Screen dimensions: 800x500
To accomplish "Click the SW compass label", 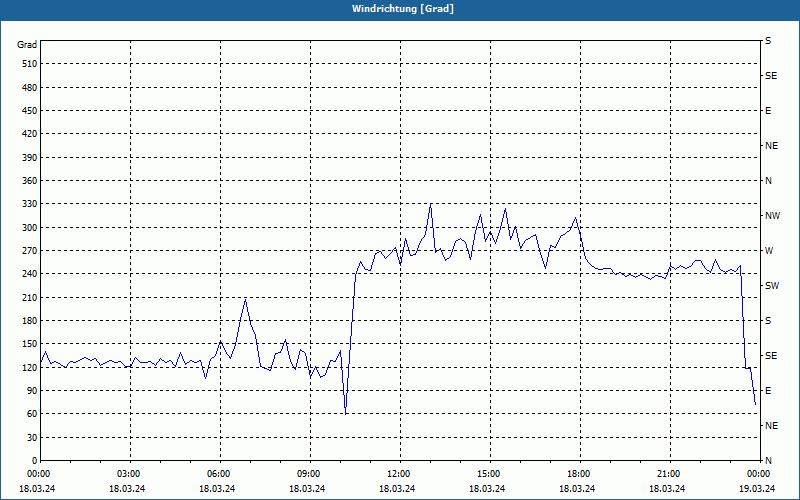I will point(772,286).
